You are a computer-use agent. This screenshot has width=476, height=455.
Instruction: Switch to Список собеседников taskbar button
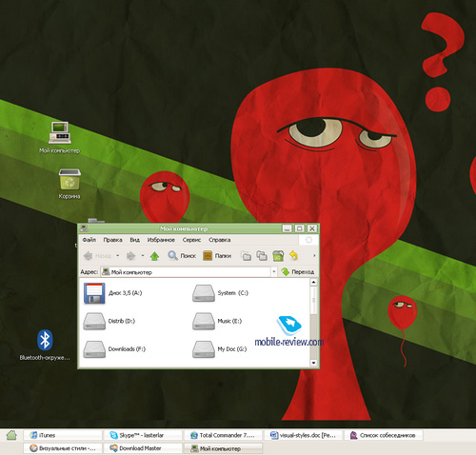pos(385,435)
